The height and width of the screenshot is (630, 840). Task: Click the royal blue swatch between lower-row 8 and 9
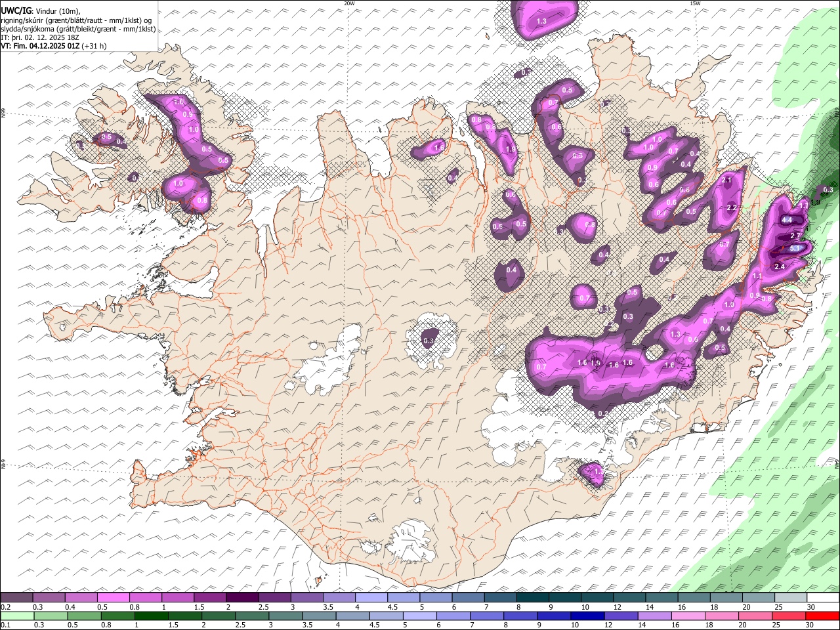pyautogui.click(x=521, y=616)
